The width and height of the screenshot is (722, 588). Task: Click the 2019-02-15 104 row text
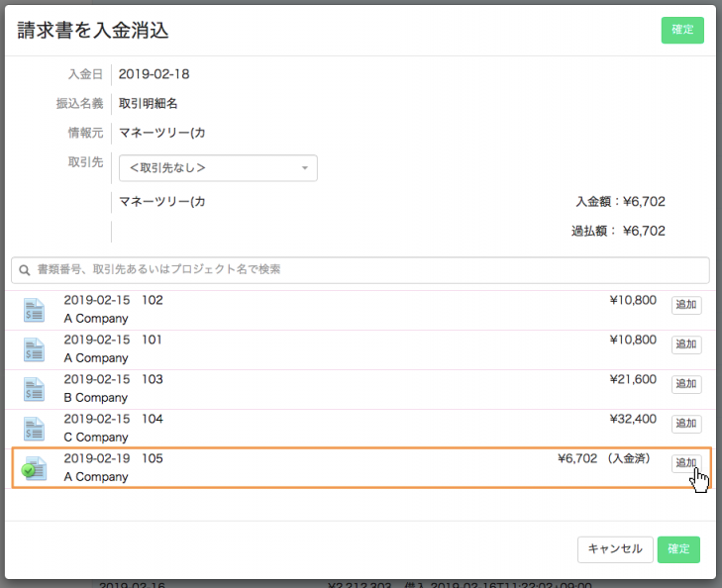(113, 419)
